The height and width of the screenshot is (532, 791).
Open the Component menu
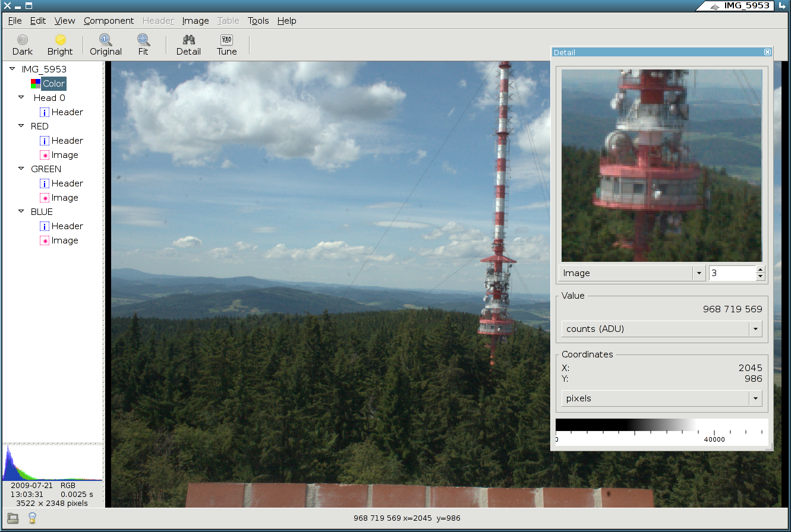[x=109, y=21]
